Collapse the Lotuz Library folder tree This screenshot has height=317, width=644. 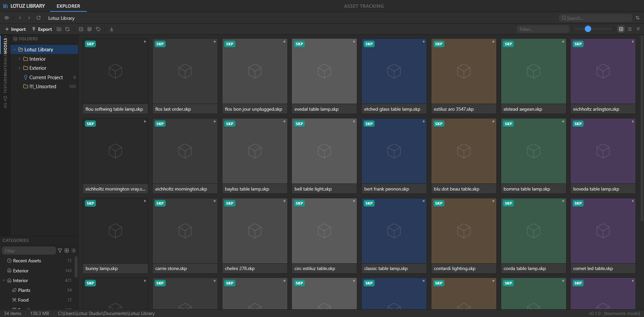[14, 49]
